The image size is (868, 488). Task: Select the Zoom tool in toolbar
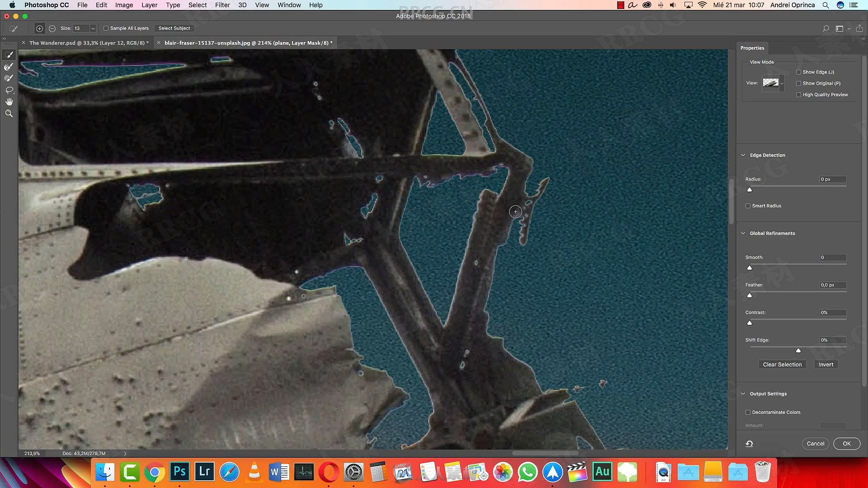(9, 113)
